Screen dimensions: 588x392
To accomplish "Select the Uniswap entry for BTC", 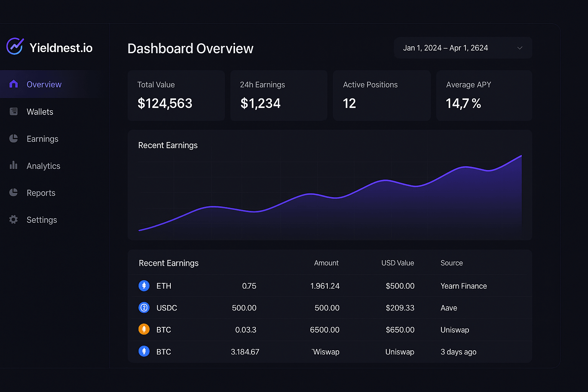I will (455, 330).
